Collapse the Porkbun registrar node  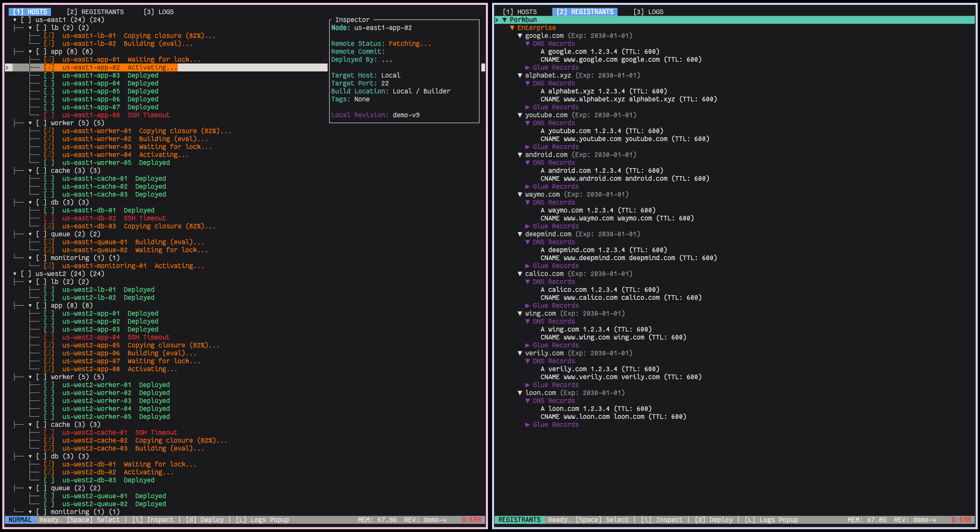(x=504, y=20)
